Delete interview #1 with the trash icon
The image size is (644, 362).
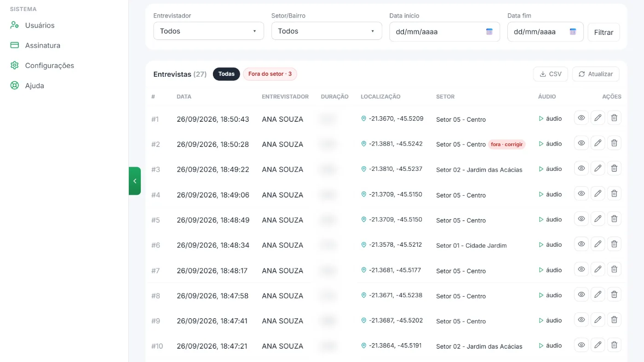[x=614, y=118]
